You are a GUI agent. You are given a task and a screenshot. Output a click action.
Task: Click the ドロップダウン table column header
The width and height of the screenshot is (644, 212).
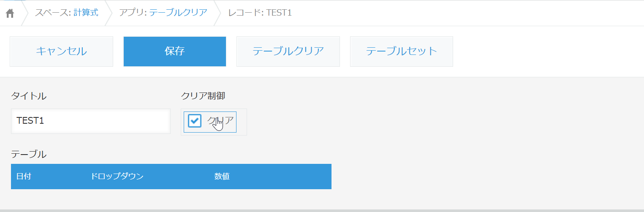click(x=117, y=177)
